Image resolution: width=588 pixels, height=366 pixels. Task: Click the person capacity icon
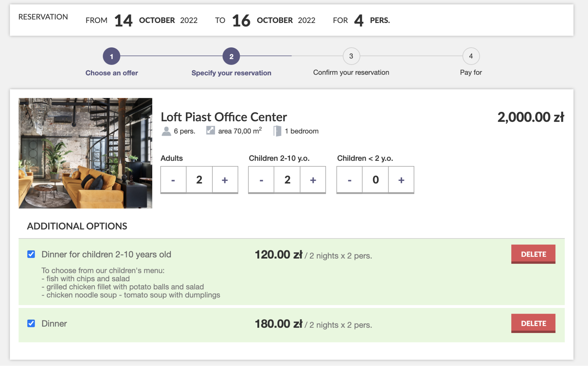(x=166, y=131)
